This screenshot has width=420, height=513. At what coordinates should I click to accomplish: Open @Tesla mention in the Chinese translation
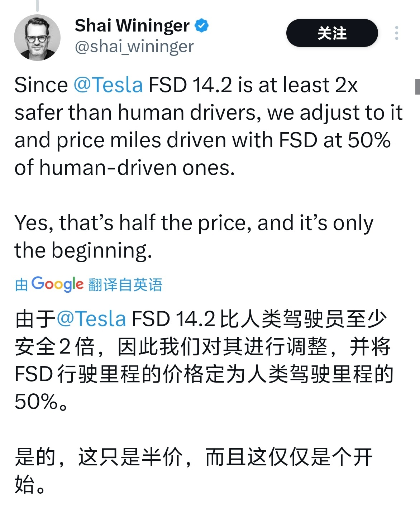click(91, 319)
